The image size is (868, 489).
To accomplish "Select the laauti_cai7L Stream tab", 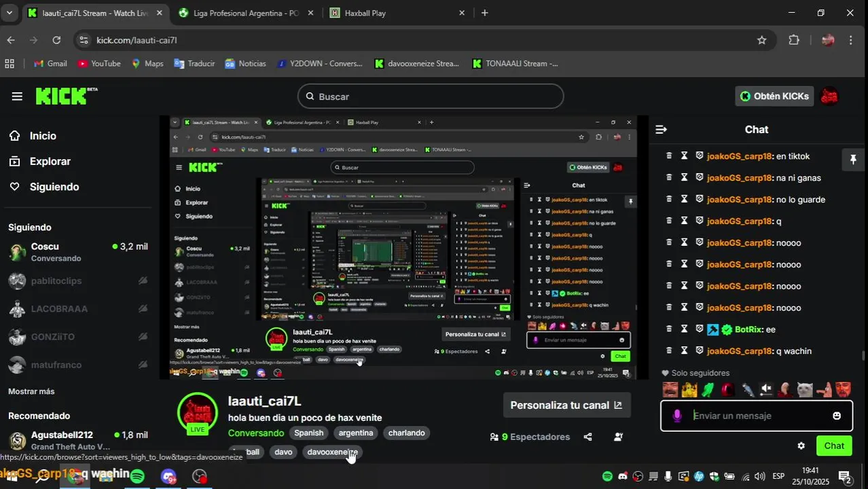I will point(95,13).
